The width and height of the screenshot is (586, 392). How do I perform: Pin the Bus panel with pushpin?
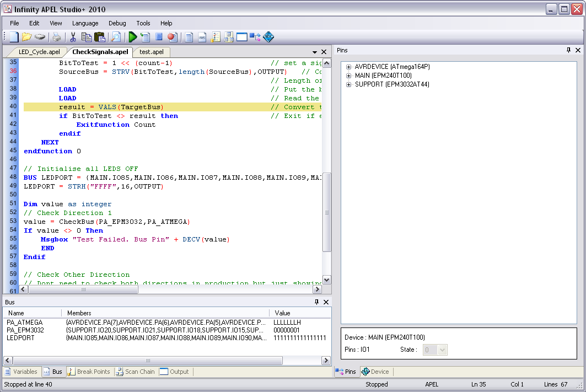[316, 302]
